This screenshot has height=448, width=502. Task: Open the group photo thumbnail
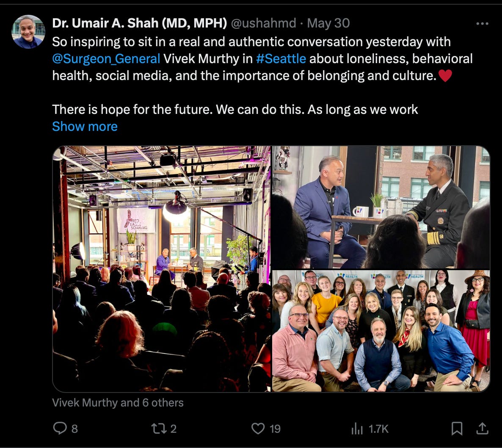381,331
